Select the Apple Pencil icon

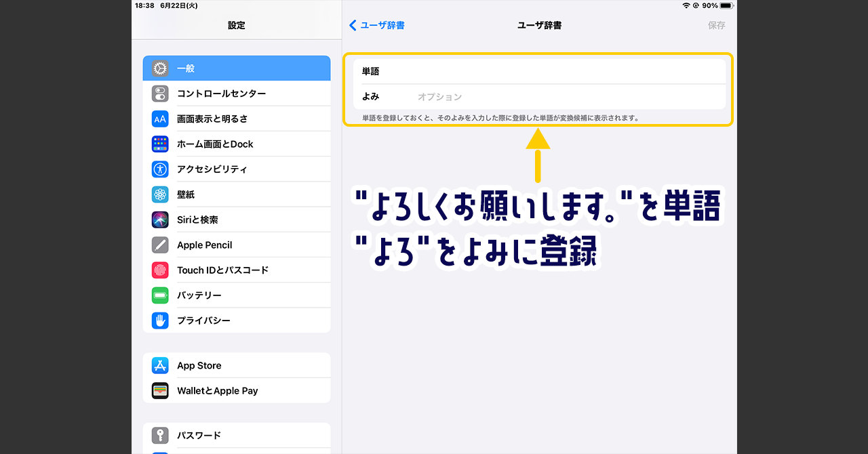pyautogui.click(x=160, y=245)
